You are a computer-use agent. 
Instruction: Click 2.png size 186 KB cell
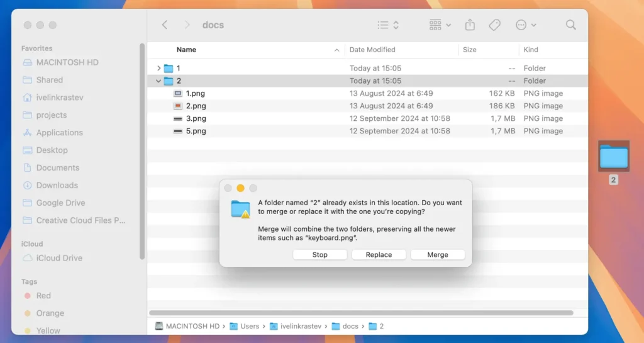501,106
